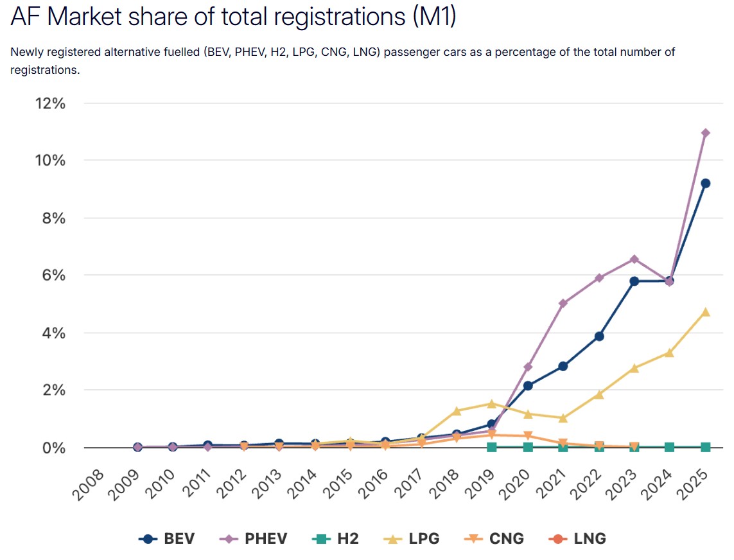Select the LPG triangle marker for 2019
The width and height of the screenshot is (734, 560).
[492, 404]
